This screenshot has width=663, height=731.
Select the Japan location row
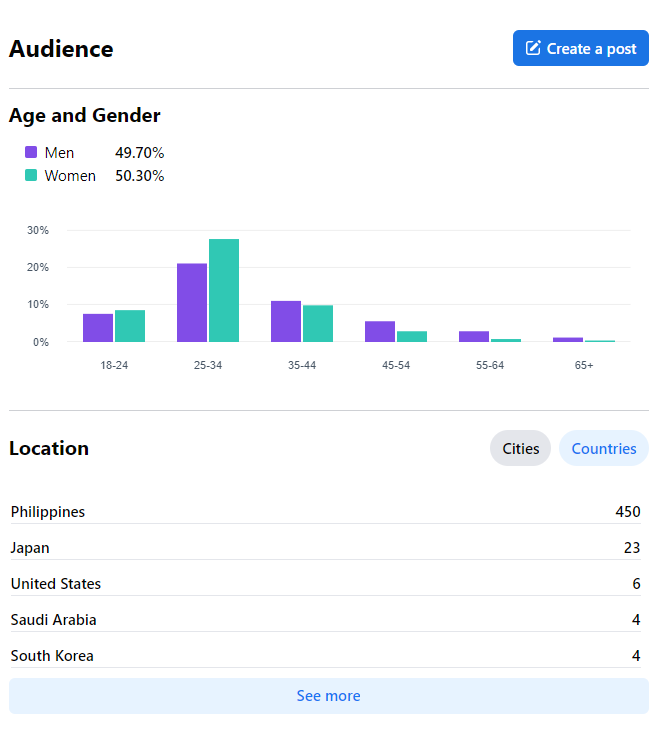(325, 548)
